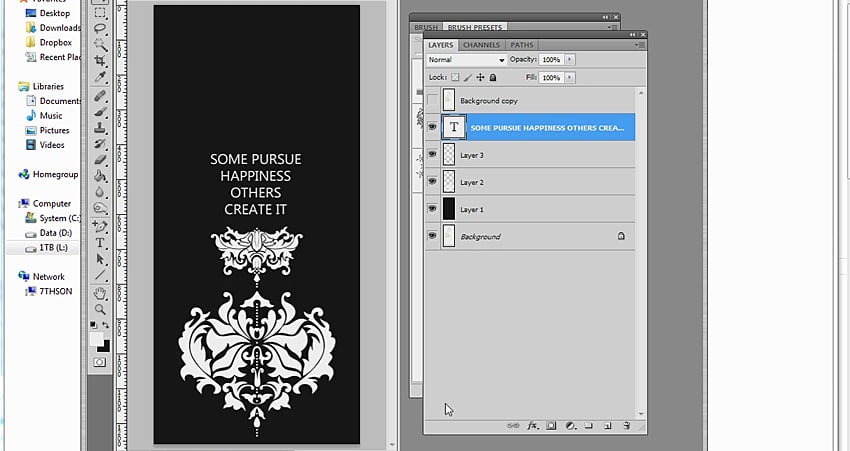Collapse the Layers panel to icons
The height and width of the screenshot is (451, 850).
[633, 34]
